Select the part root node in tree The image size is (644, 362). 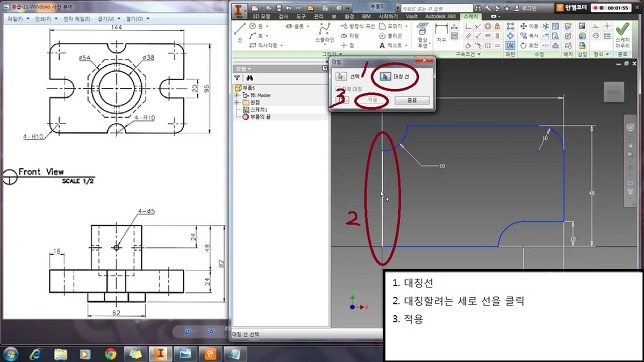click(245, 88)
